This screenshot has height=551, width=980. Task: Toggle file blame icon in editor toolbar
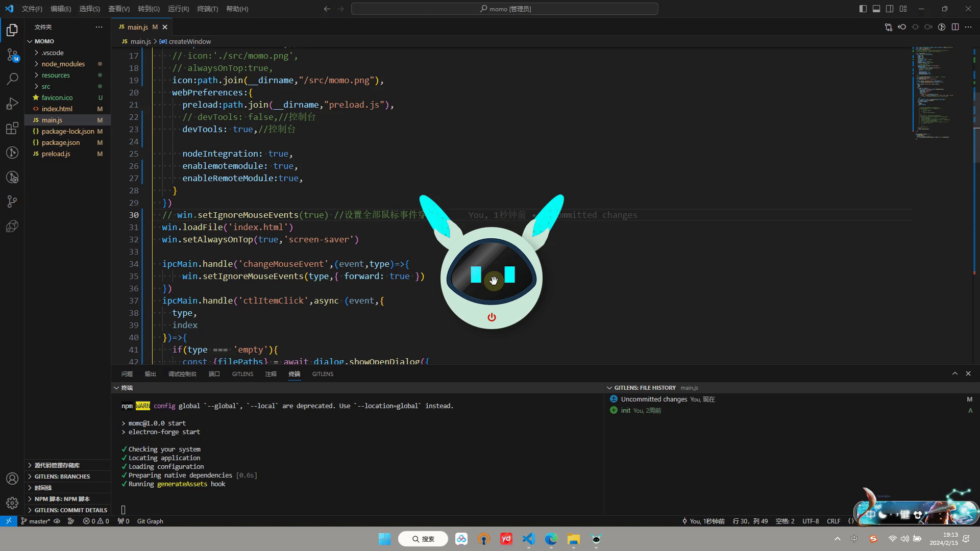pyautogui.click(x=942, y=27)
